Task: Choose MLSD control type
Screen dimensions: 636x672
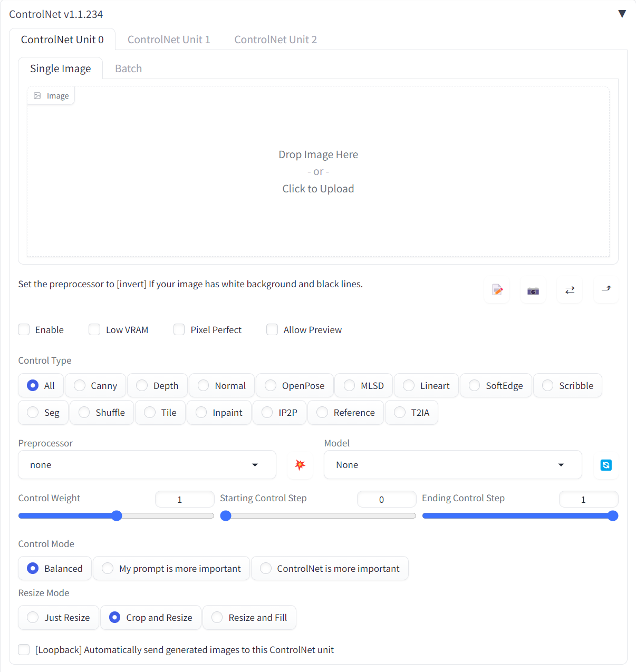Action: [364, 385]
